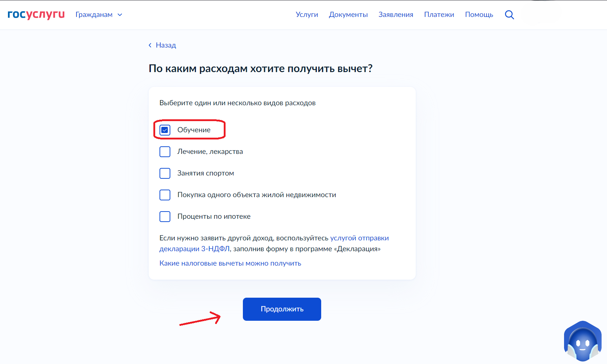Tick Покупка одного объекта жилой недвижимости
This screenshot has width=607, height=364.
[165, 195]
